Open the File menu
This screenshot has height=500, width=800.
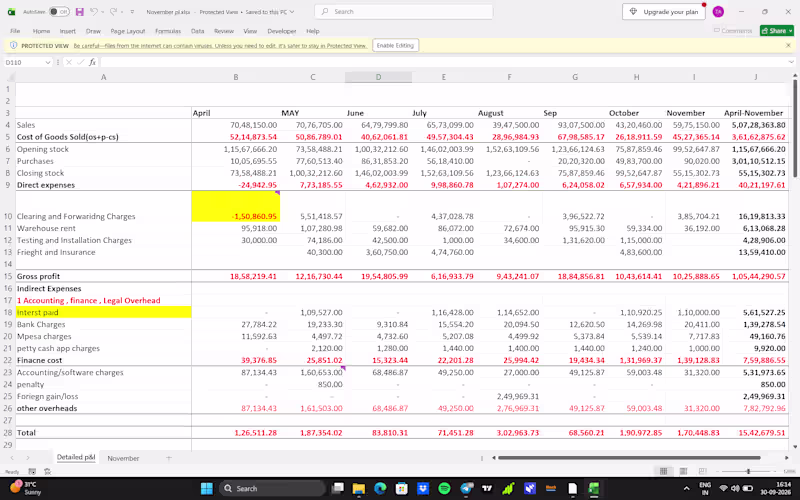pyautogui.click(x=15, y=31)
